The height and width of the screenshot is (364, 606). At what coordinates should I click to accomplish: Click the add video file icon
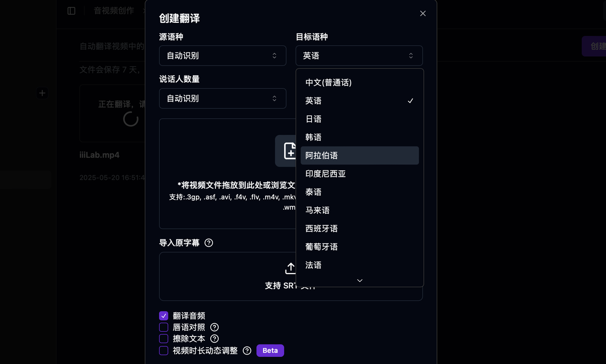coord(290,151)
